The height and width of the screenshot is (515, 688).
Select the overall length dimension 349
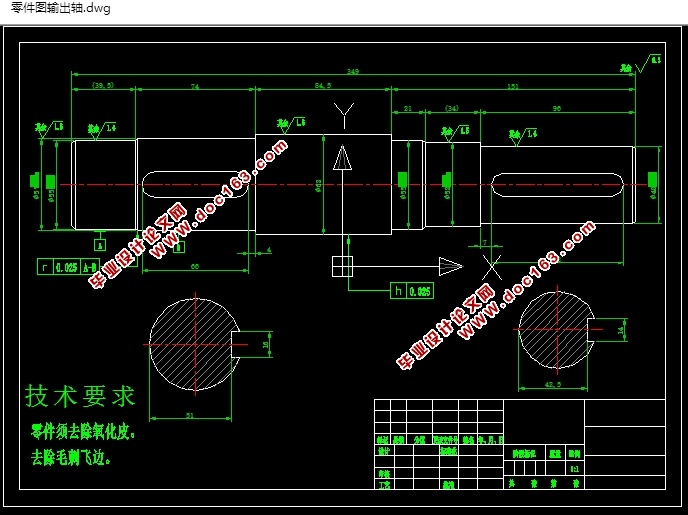pyautogui.click(x=352, y=71)
